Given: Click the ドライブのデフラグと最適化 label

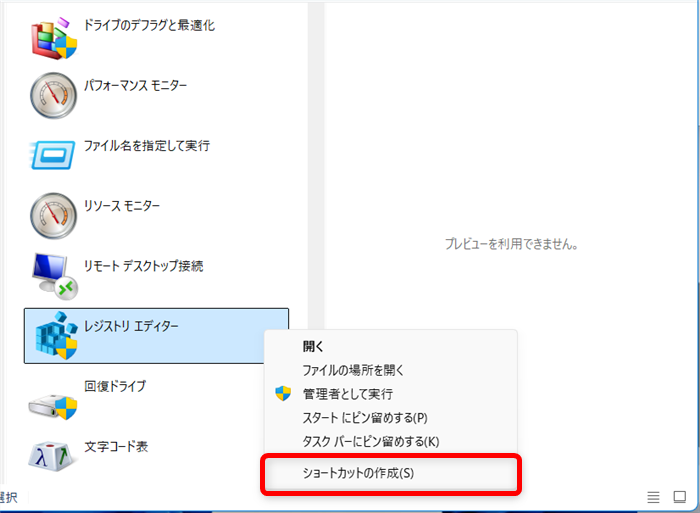Looking at the screenshot, I should (x=150, y=25).
